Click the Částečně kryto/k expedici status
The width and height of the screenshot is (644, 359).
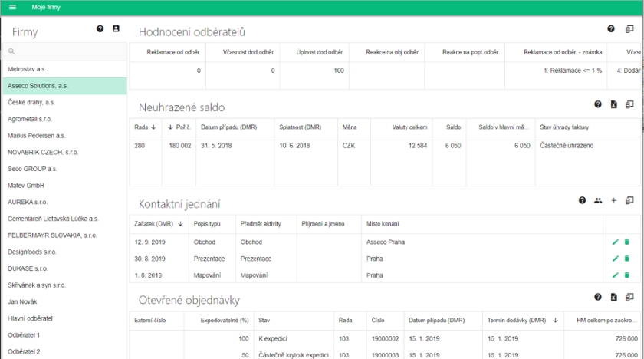294,355
